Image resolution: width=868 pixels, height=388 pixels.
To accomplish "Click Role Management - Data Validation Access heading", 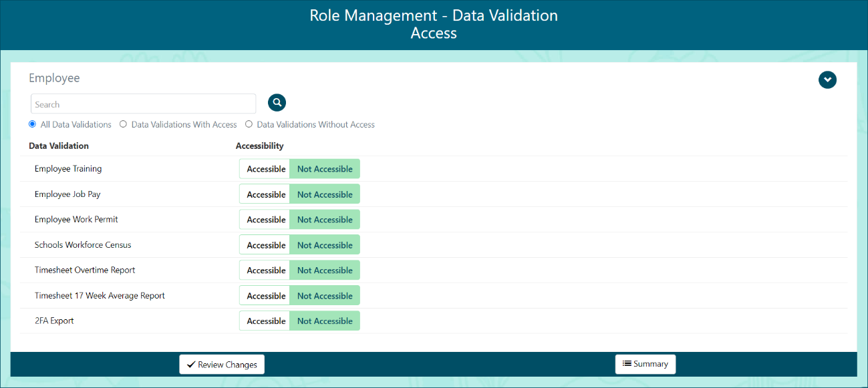I will pyautogui.click(x=434, y=24).
